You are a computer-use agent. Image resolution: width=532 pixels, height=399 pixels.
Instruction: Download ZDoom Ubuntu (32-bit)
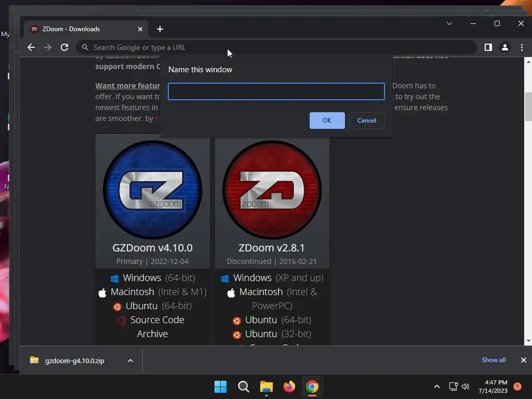pos(278,334)
